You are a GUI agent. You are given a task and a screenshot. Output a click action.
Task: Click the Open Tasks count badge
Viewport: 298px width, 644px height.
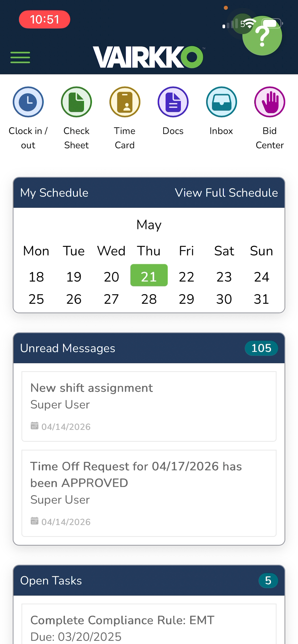(x=268, y=581)
